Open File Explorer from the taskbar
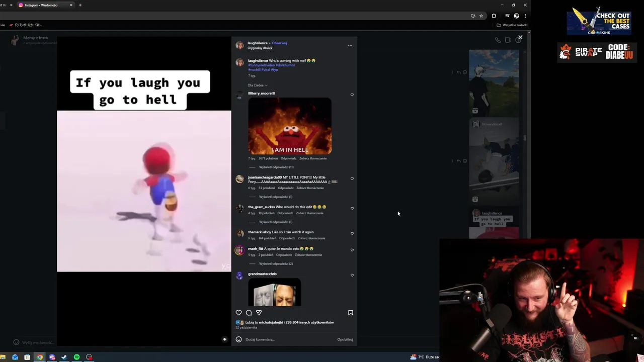Image resolution: width=644 pixels, height=362 pixels. click(x=3, y=357)
